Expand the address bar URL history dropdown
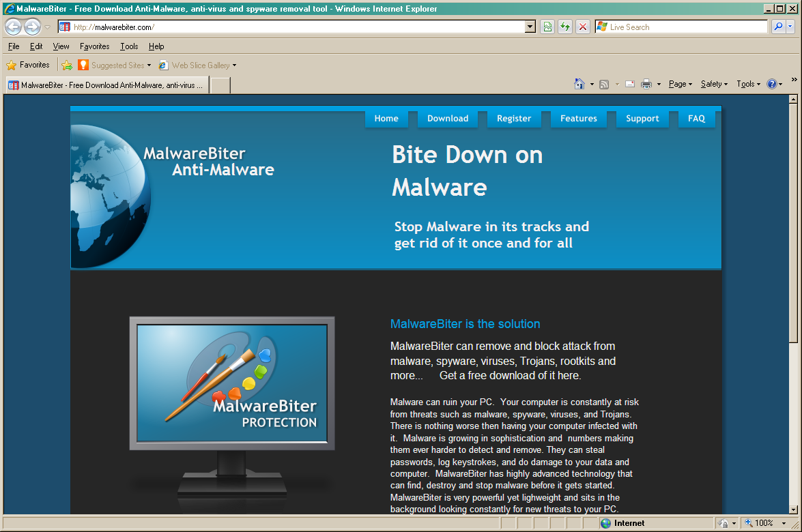The height and width of the screenshot is (532, 802). 530,27
